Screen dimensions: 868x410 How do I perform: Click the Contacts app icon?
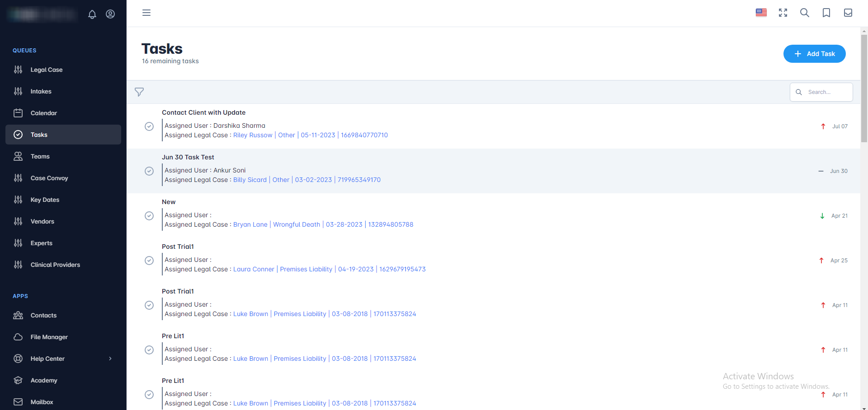[18, 315]
